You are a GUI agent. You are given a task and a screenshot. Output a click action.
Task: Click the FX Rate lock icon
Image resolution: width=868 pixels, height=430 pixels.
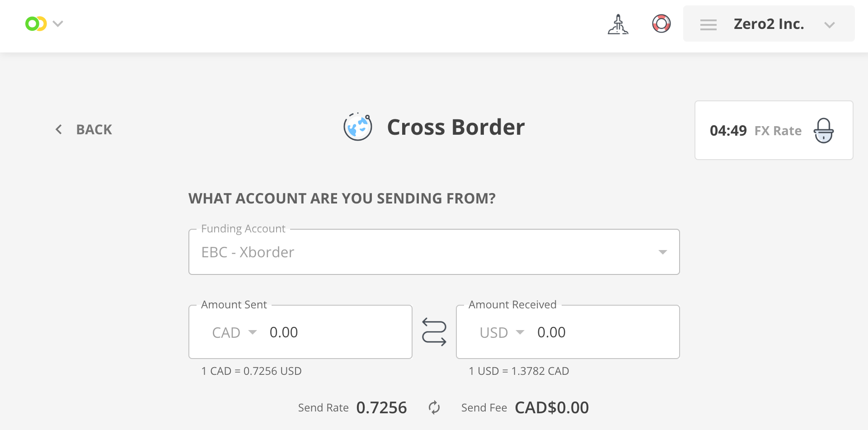(x=824, y=131)
